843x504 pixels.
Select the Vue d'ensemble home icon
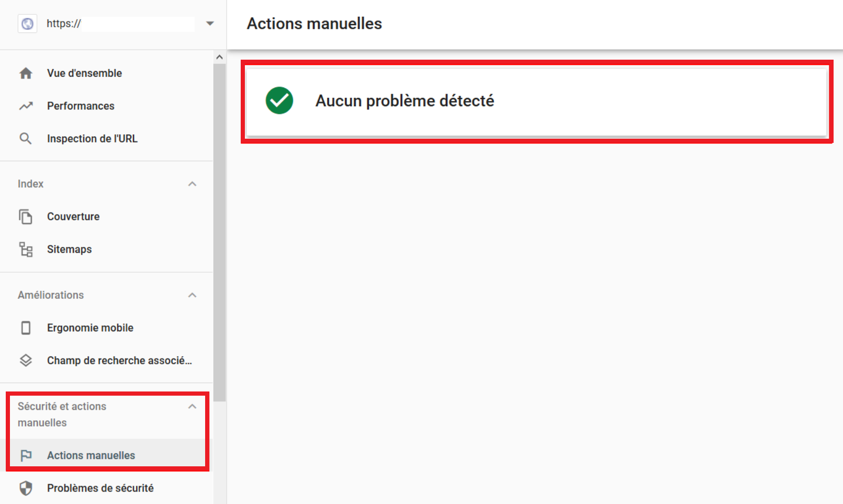[26, 73]
